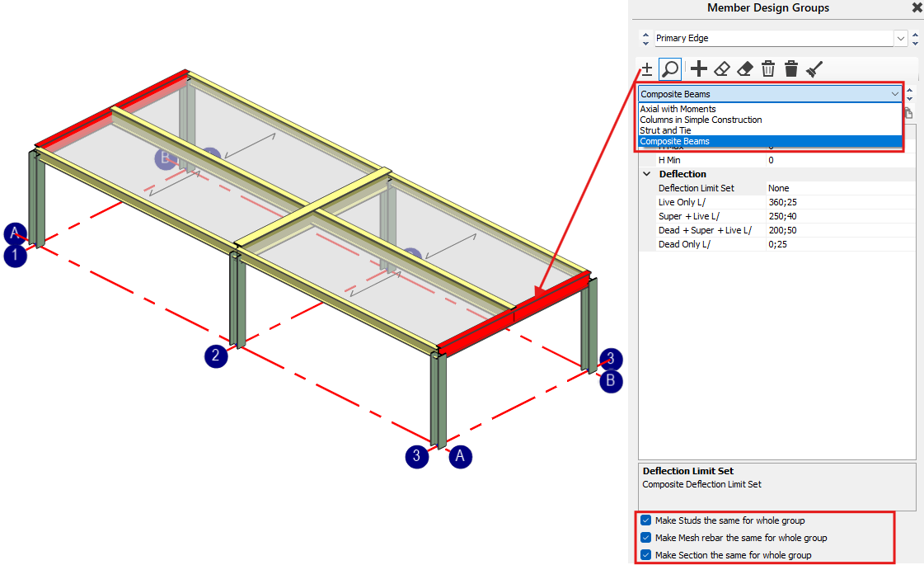Click the red highlighted edge beam near grid 1
The width and height of the screenshot is (924, 565).
112,109
